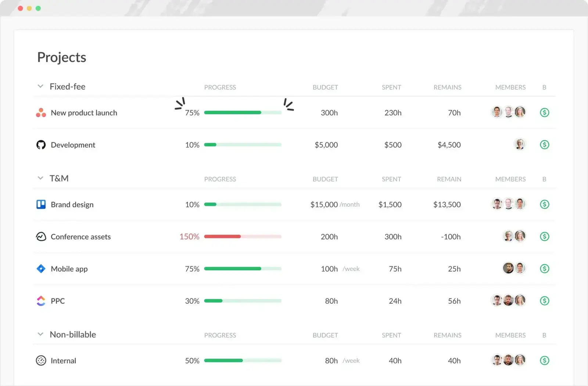
Task: Click the Basecamp icon beside Conference assets
Action: tap(41, 236)
